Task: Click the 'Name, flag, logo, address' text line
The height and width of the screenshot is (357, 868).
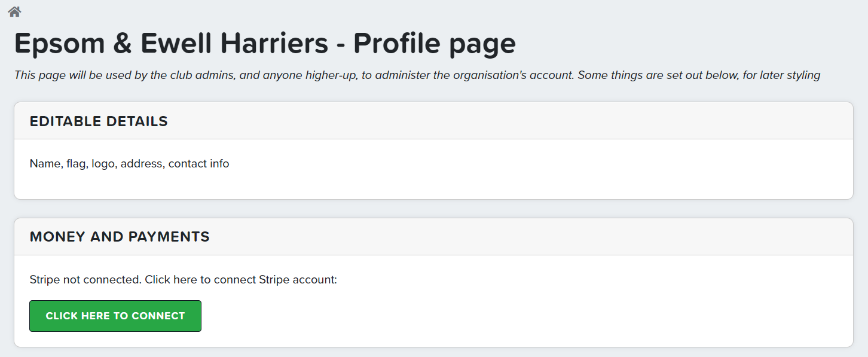Action: coord(129,163)
